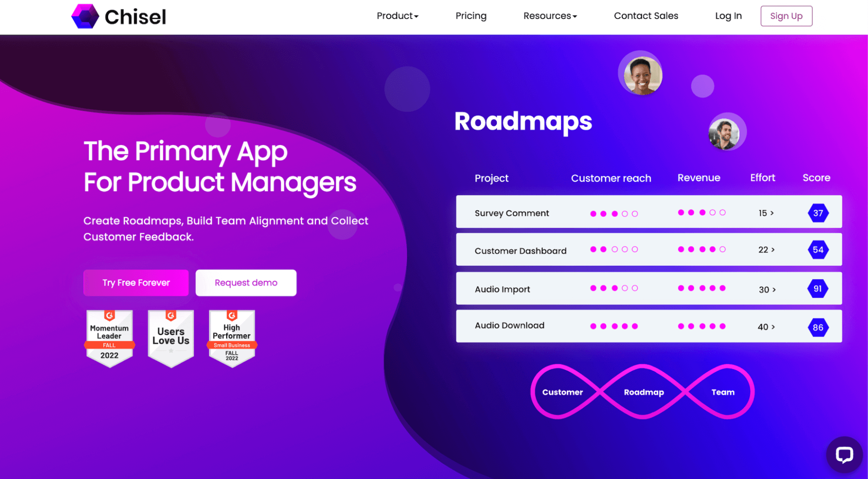Screen dimensions: 868x479
Task: Click the Team circle in infinity loop
Action: [721, 392]
